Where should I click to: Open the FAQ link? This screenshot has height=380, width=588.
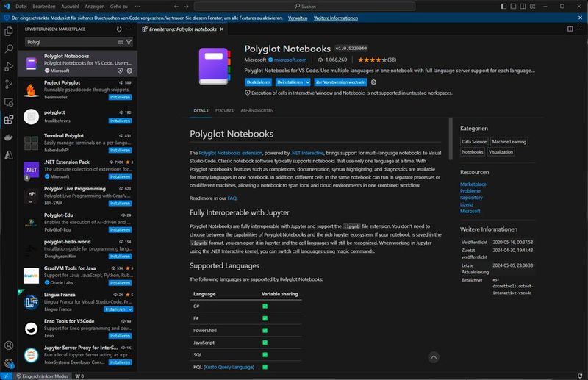click(x=232, y=198)
